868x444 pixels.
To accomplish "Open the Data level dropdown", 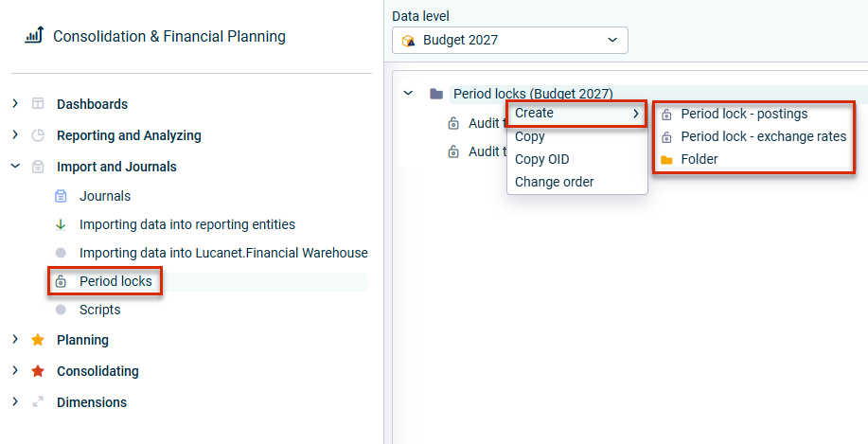I will (509, 40).
